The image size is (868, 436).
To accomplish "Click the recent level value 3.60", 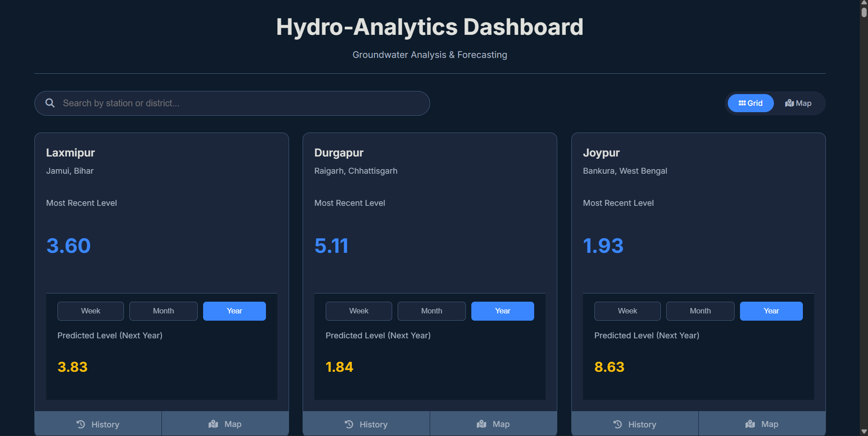I will (68, 246).
